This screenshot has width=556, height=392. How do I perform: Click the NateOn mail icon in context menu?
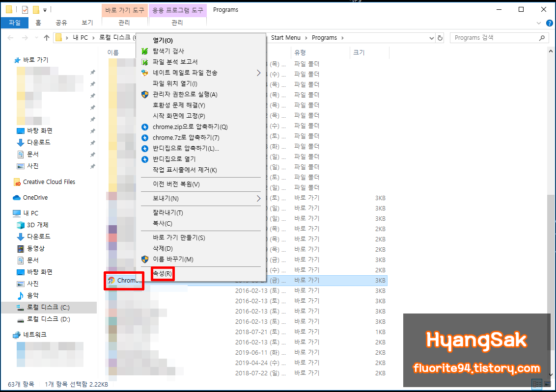pos(145,73)
